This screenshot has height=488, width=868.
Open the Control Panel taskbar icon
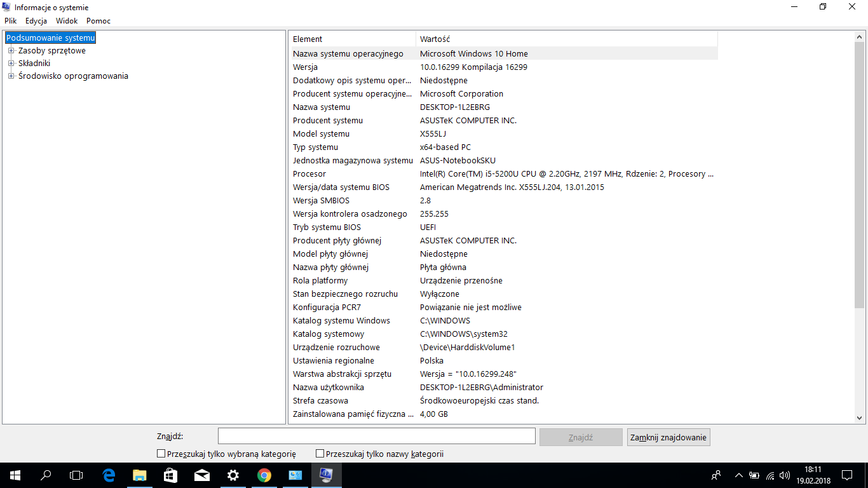click(295, 475)
